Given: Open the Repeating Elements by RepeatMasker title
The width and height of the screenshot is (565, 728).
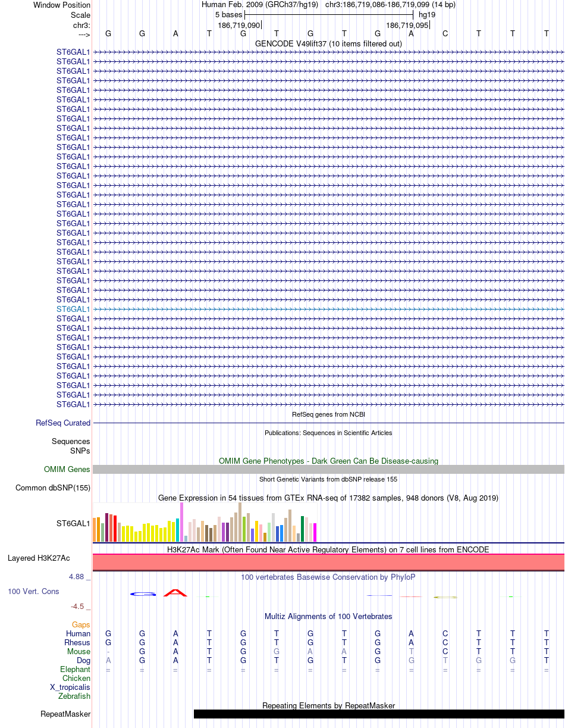Looking at the screenshot, I should pyautogui.click(x=328, y=706).
